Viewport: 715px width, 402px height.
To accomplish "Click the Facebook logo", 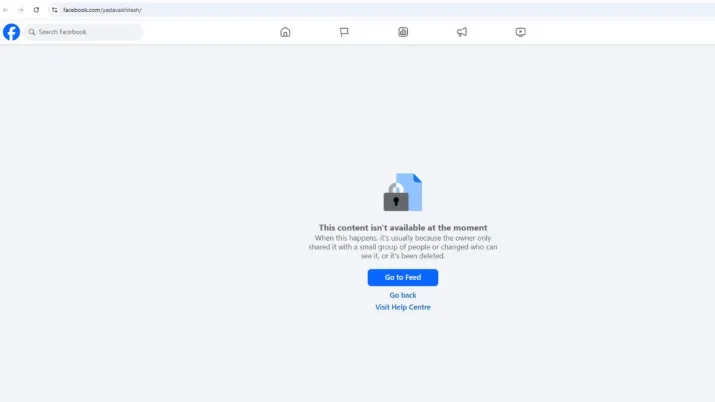I will point(11,32).
